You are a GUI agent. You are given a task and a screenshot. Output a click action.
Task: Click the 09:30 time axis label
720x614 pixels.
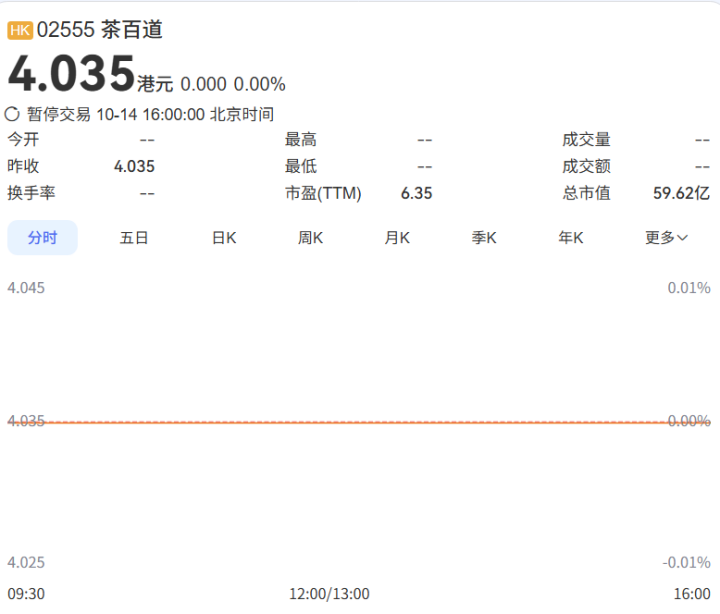pyautogui.click(x=26, y=594)
